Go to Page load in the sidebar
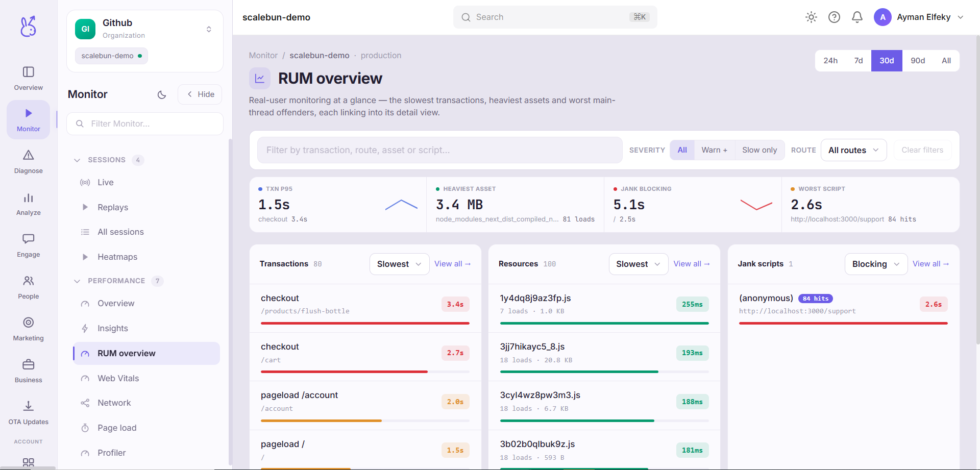This screenshot has height=470, width=980. click(146, 428)
